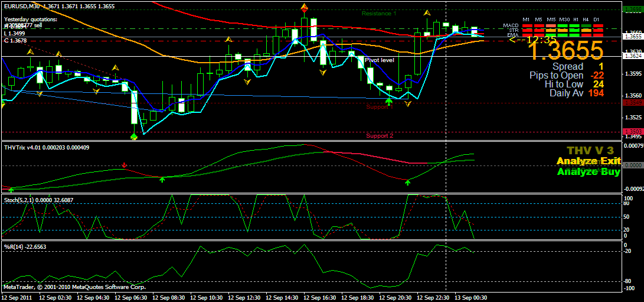
Task: Click MACD signal cell for H4
Action: pyautogui.click(x=586, y=26)
